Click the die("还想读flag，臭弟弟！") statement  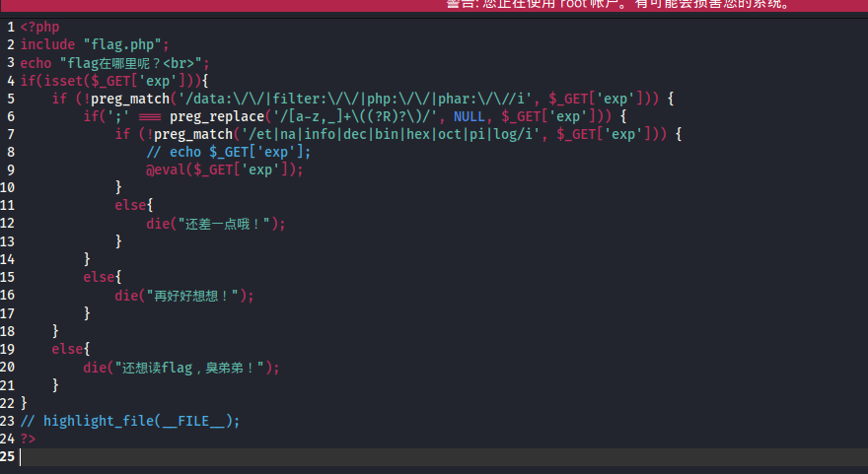181,367
